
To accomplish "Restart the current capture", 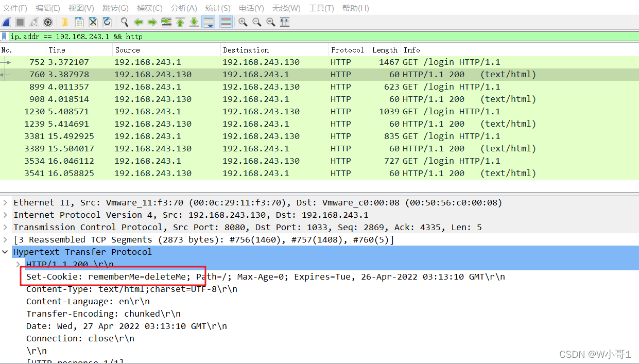I will (34, 22).
